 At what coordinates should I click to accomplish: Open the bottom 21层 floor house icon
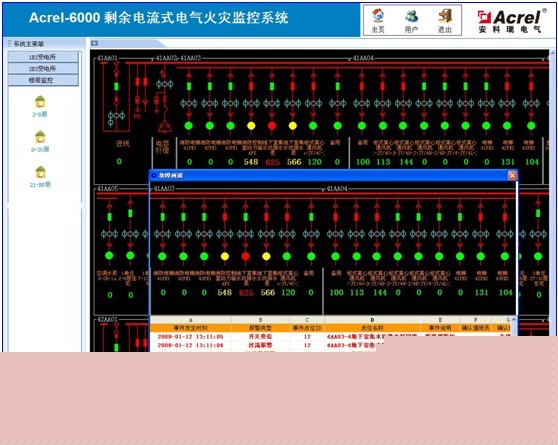40,172
